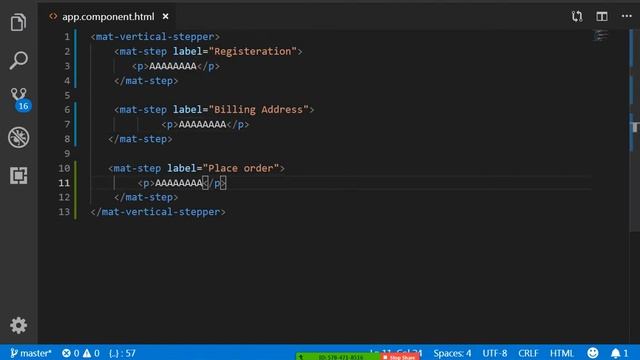Image resolution: width=640 pixels, height=360 pixels.
Task: Click mat-step tag name on line 2
Action: point(143,51)
